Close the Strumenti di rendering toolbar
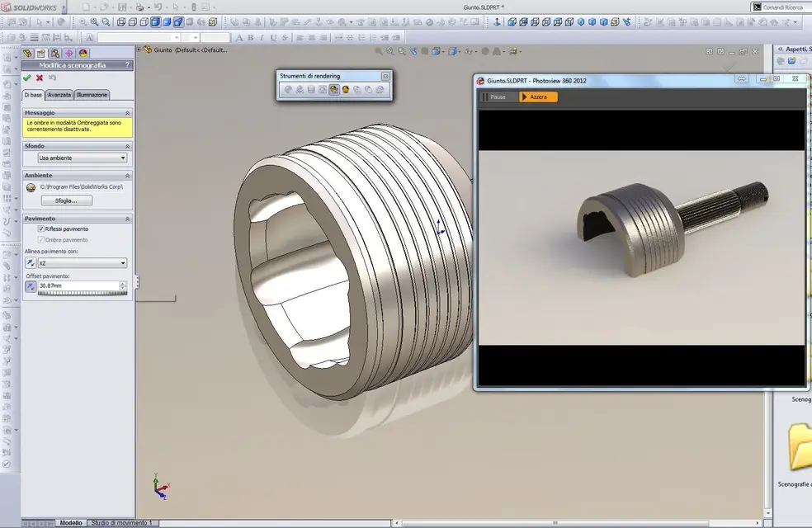This screenshot has height=528, width=812. (385, 76)
